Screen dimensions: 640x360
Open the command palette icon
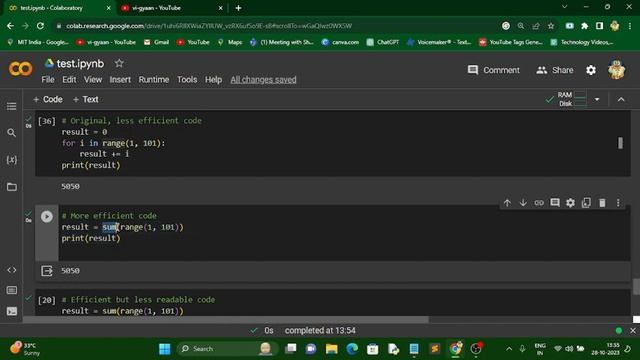click(11, 290)
